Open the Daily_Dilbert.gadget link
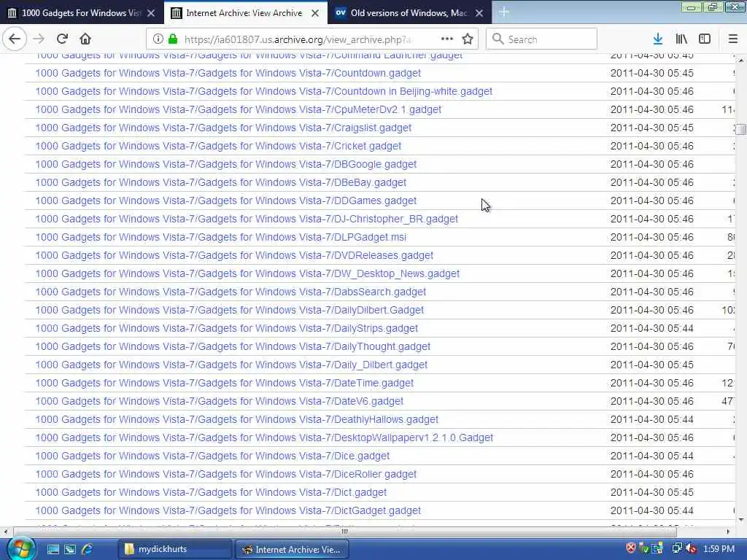 (x=231, y=365)
